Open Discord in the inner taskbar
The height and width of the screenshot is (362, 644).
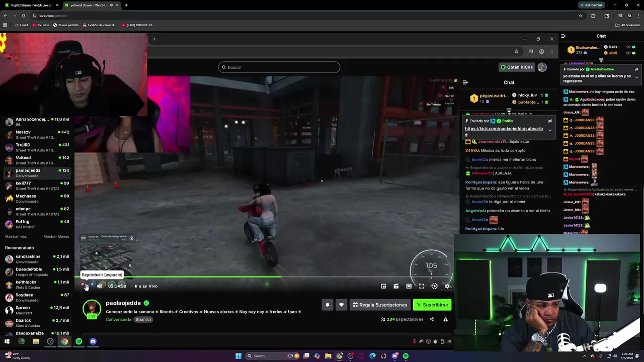coord(93,341)
